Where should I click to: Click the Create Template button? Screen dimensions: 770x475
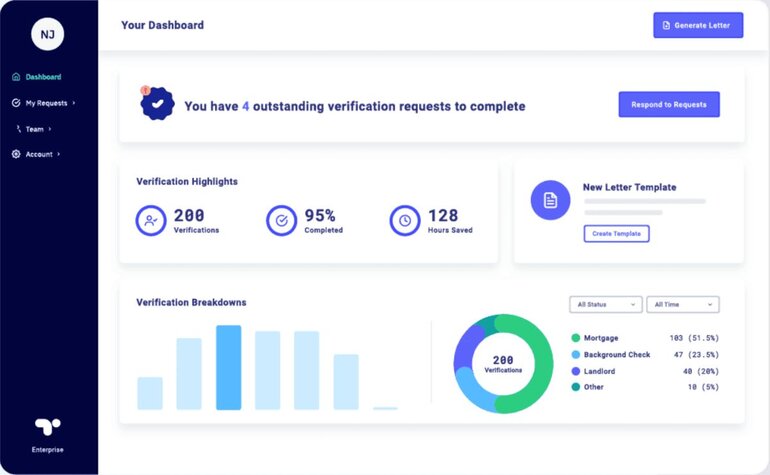coord(616,234)
